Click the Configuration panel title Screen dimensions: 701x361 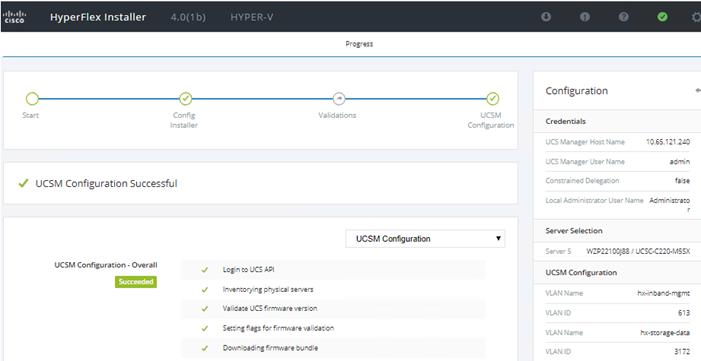tap(576, 91)
